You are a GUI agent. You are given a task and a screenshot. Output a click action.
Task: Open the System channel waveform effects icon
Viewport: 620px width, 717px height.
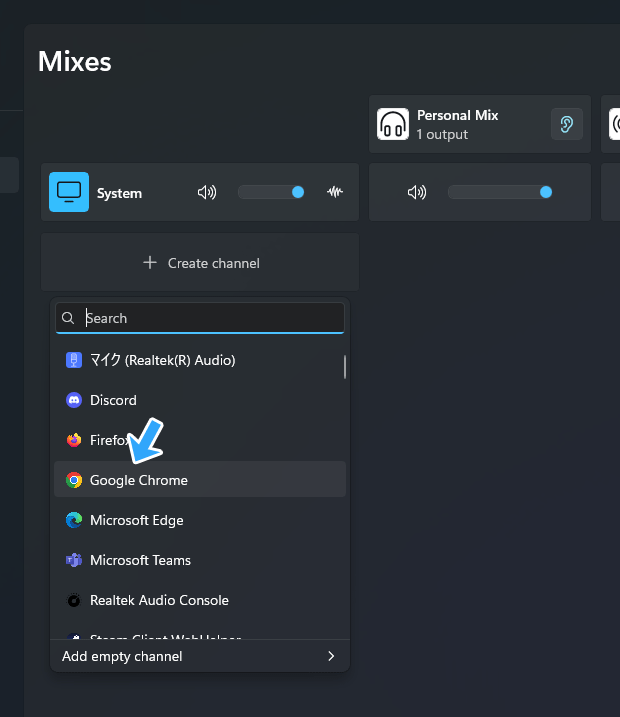pyautogui.click(x=335, y=192)
